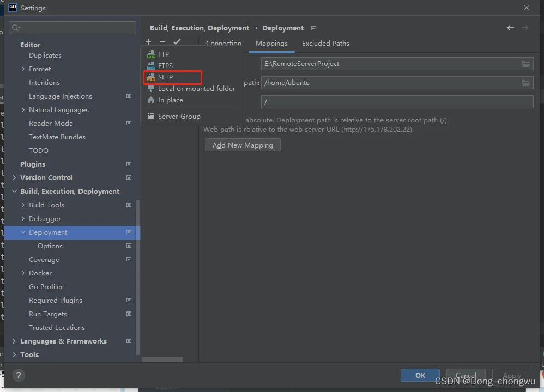Click the web path input field
This screenshot has width=544, height=392.
(x=397, y=102)
